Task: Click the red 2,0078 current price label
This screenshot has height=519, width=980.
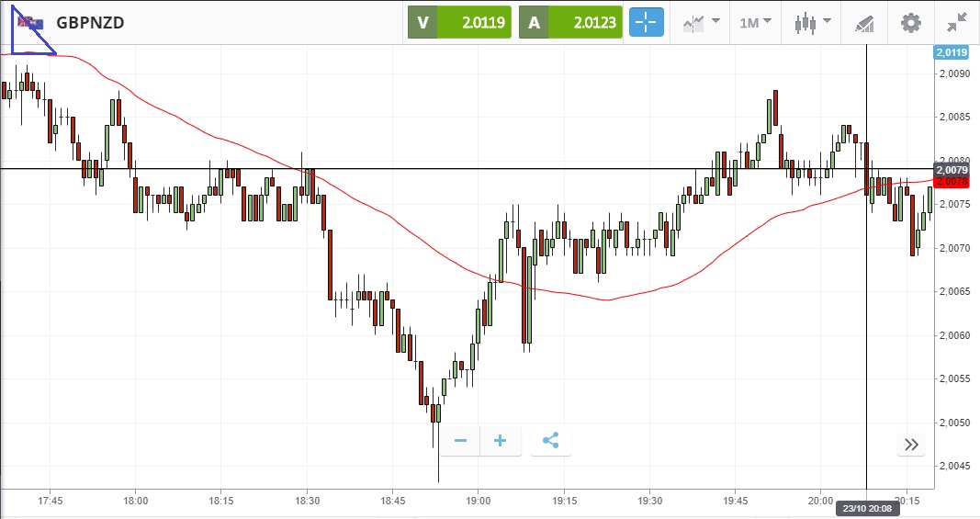Action: point(952,181)
